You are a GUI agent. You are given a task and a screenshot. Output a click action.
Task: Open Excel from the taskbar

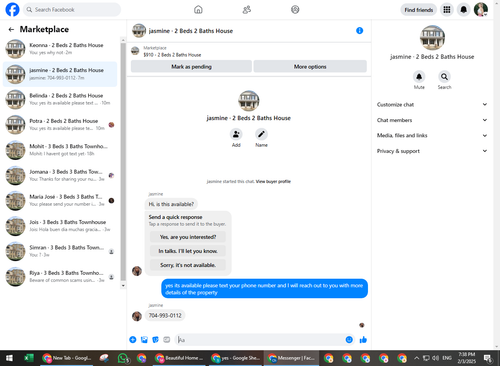pyautogui.click(x=29, y=358)
